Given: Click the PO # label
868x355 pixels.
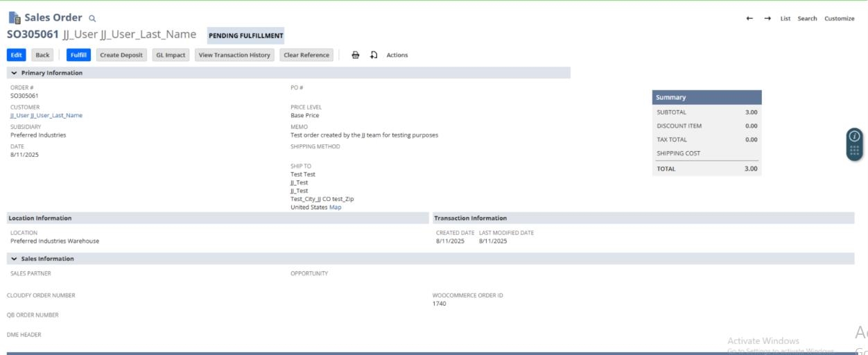Looking at the screenshot, I should pos(297,87).
